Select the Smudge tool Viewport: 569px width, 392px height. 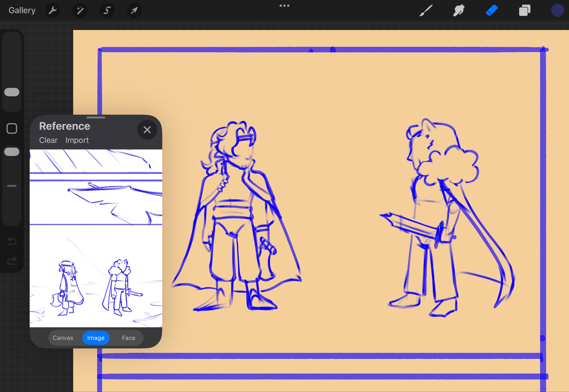459,11
